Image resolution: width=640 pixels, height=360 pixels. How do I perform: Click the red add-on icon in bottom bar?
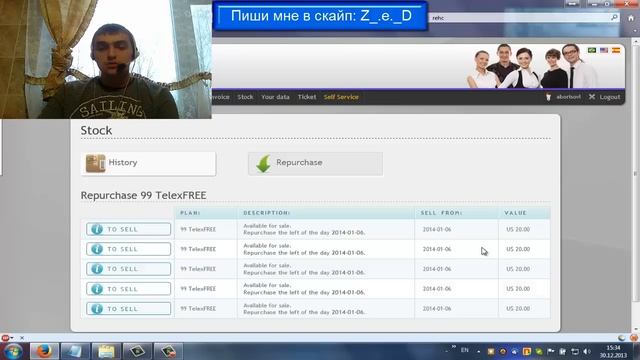pyautogui.click(x=5, y=338)
